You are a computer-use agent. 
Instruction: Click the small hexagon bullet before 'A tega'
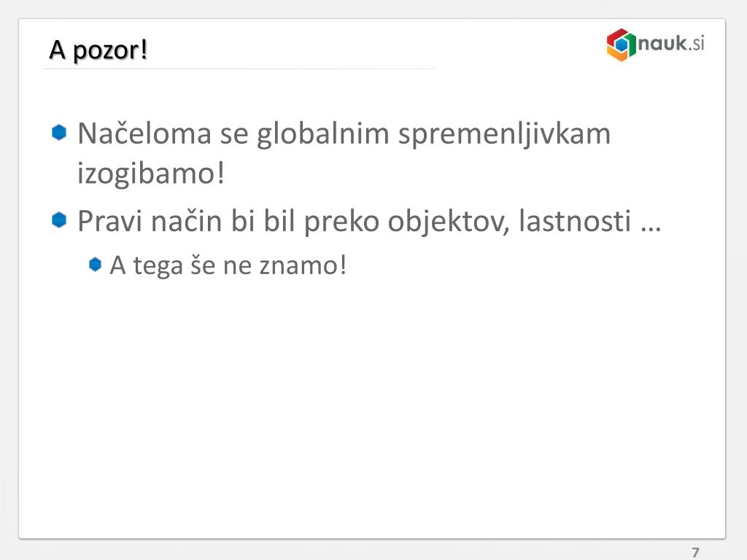[x=96, y=264]
